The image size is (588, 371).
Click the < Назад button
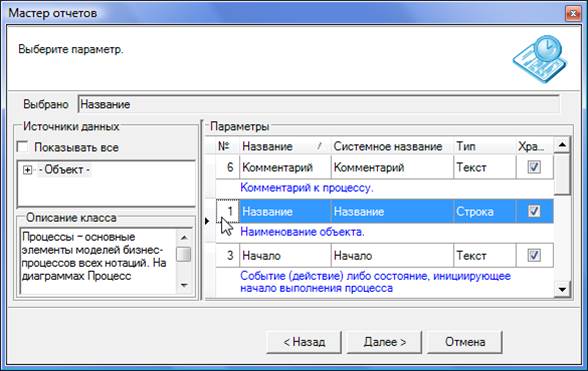pos(304,342)
